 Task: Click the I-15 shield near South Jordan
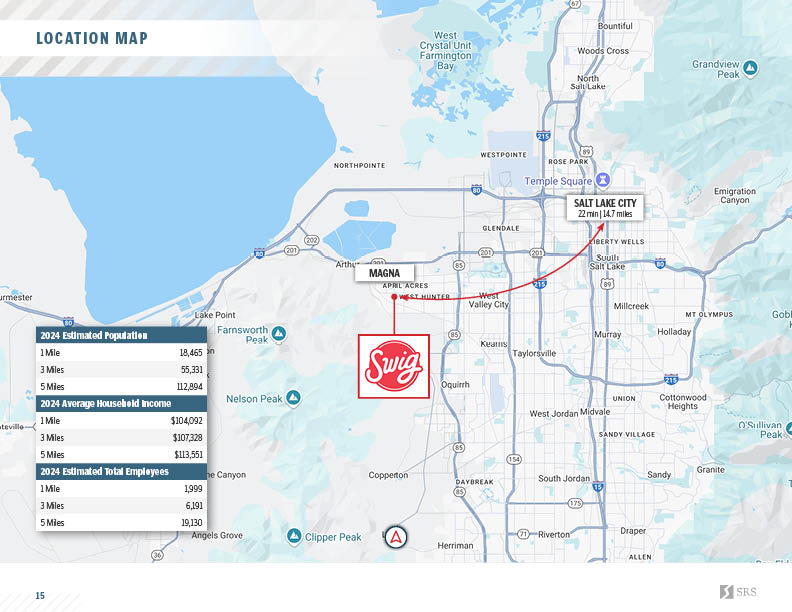(598, 487)
